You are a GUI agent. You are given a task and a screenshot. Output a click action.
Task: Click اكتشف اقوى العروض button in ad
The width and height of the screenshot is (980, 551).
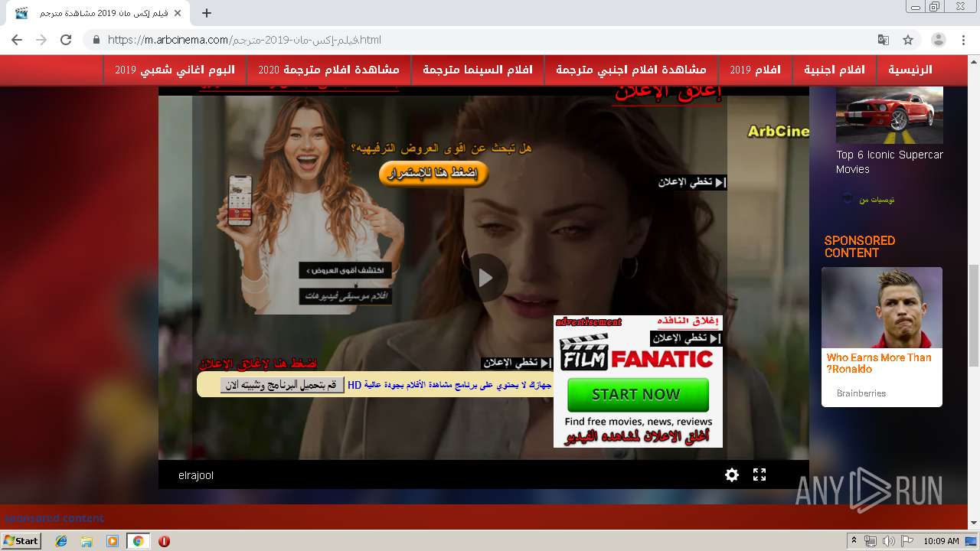[x=345, y=270]
